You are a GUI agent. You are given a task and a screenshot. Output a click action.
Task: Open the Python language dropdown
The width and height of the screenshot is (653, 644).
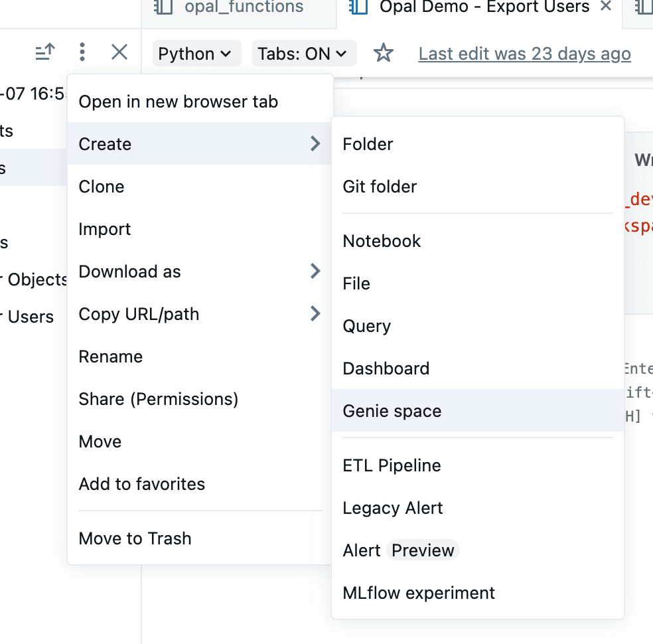click(194, 54)
